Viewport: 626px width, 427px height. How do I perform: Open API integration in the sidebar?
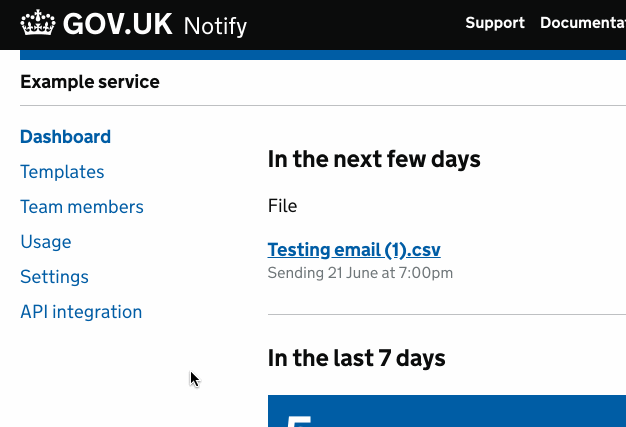click(81, 312)
